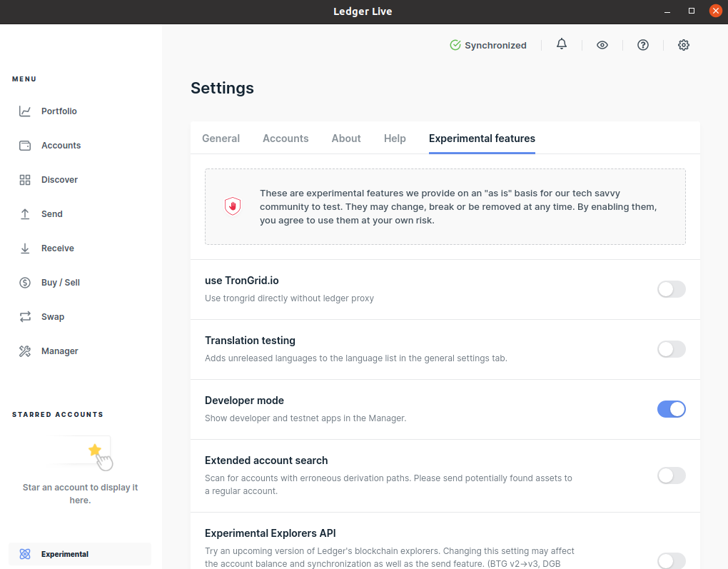728x569 pixels.
Task: Open notifications bell icon
Action: [562, 45]
